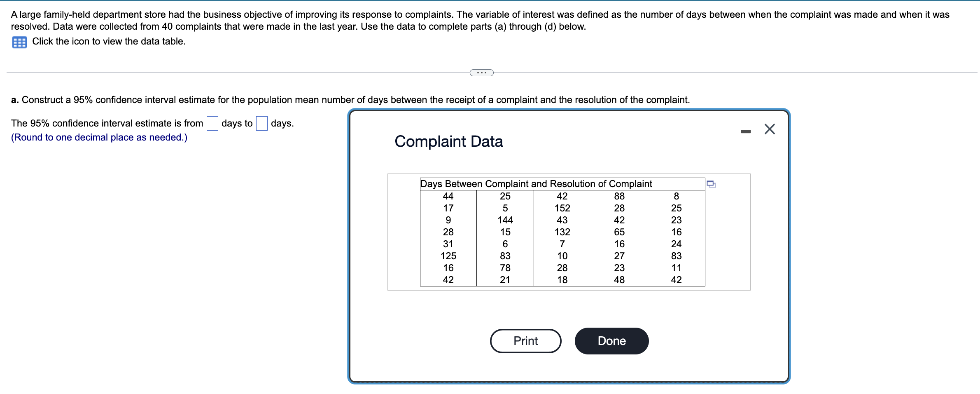The width and height of the screenshot is (980, 394).
Task: Click the Done button
Action: pos(611,341)
